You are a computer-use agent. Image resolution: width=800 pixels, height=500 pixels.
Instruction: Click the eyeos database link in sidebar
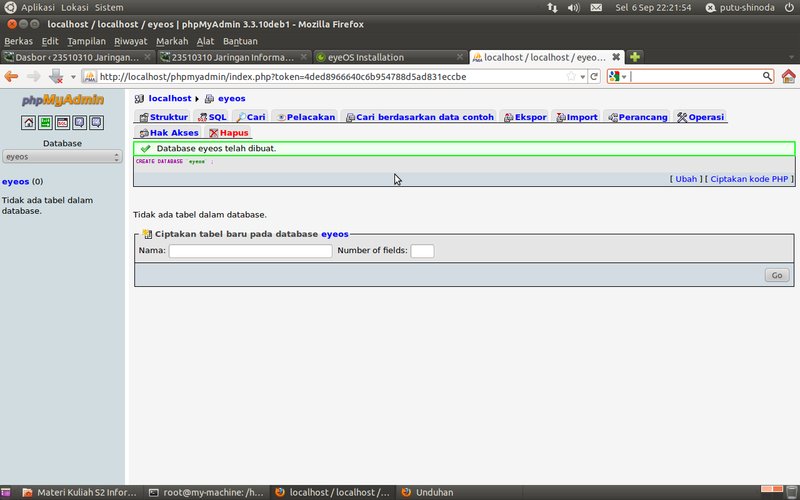pos(15,182)
